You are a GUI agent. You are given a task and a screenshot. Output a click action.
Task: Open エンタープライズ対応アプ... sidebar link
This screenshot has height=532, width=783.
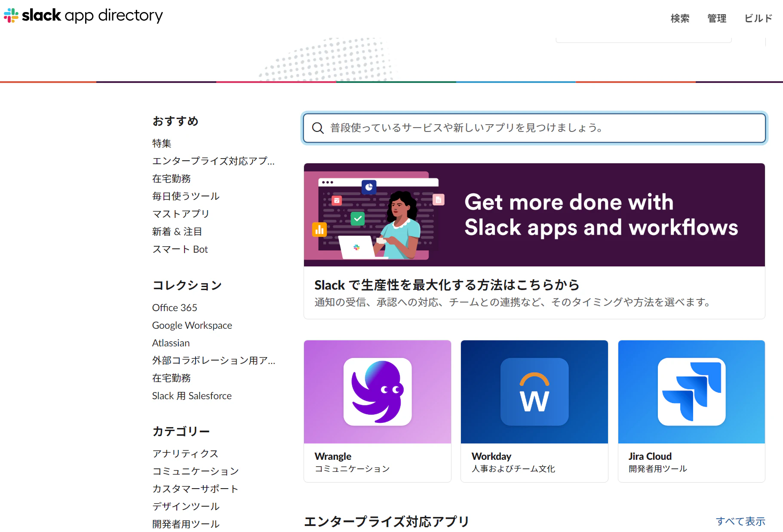point(213,161)
